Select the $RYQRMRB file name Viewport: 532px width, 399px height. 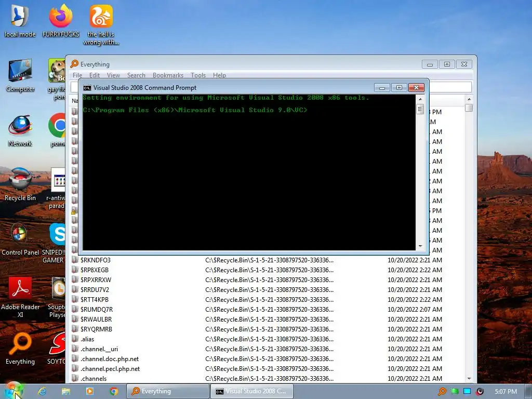pos(96,329)
